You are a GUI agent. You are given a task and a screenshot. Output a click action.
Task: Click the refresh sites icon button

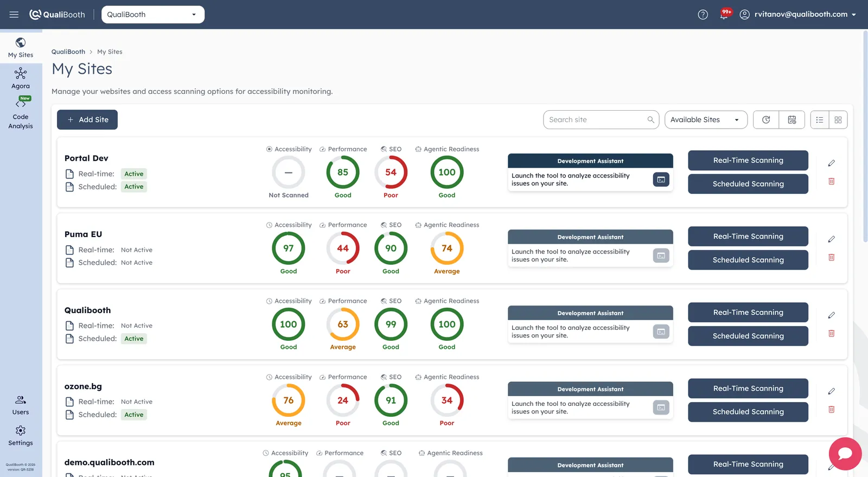766,120
